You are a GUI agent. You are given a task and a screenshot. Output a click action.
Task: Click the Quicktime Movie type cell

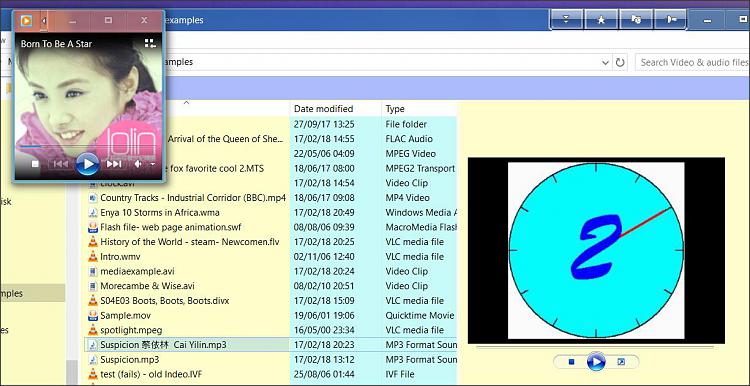pos(420,316)
